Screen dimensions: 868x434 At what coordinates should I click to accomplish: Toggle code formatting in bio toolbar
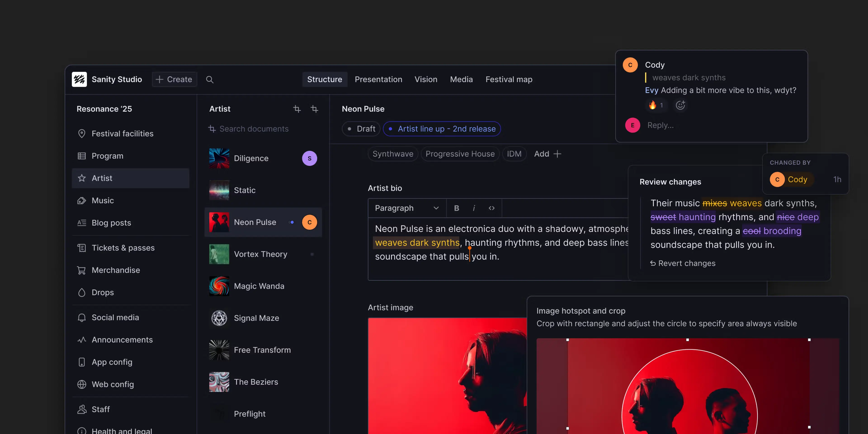click(x=492, y=208)
